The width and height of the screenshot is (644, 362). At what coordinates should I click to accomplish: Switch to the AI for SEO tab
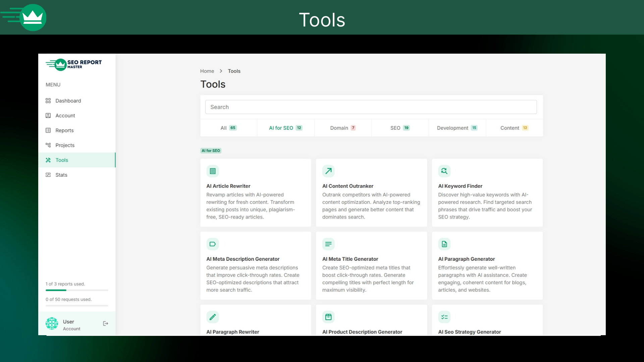pyautogui.click(x=285, y=128)
